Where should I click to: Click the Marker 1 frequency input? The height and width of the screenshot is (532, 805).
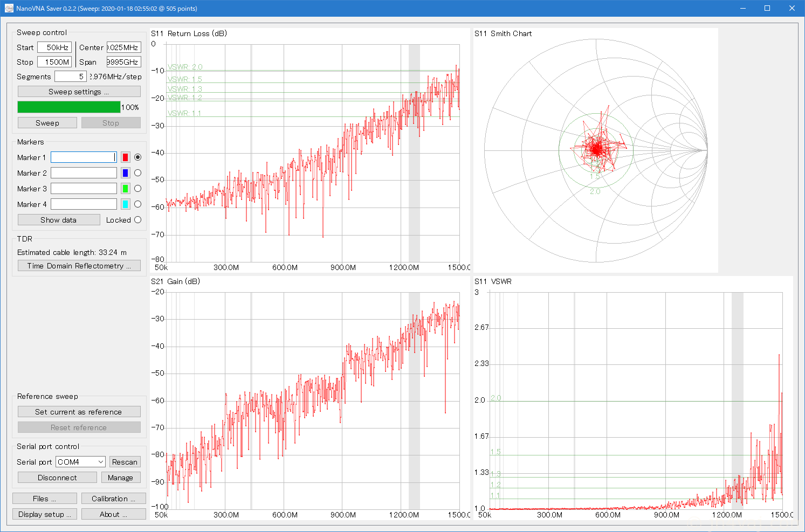click(84, 157)
